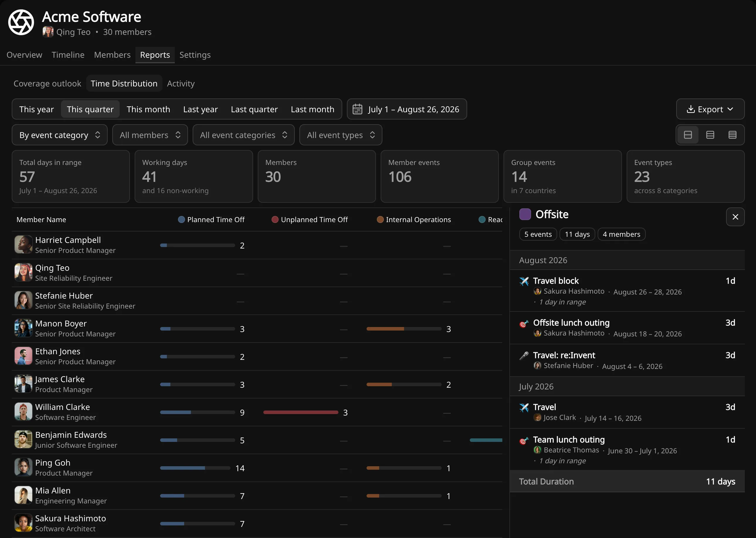Click the purple Offsite category color swatch
This screenshot has height=538, width=756.
pyautogui.click(x=525, y=214)
